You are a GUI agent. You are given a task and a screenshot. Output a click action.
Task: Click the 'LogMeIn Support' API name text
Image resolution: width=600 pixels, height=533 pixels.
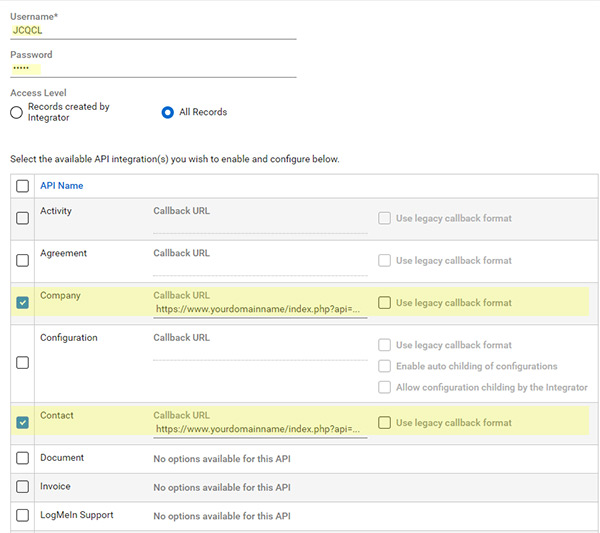click(77, 515)
